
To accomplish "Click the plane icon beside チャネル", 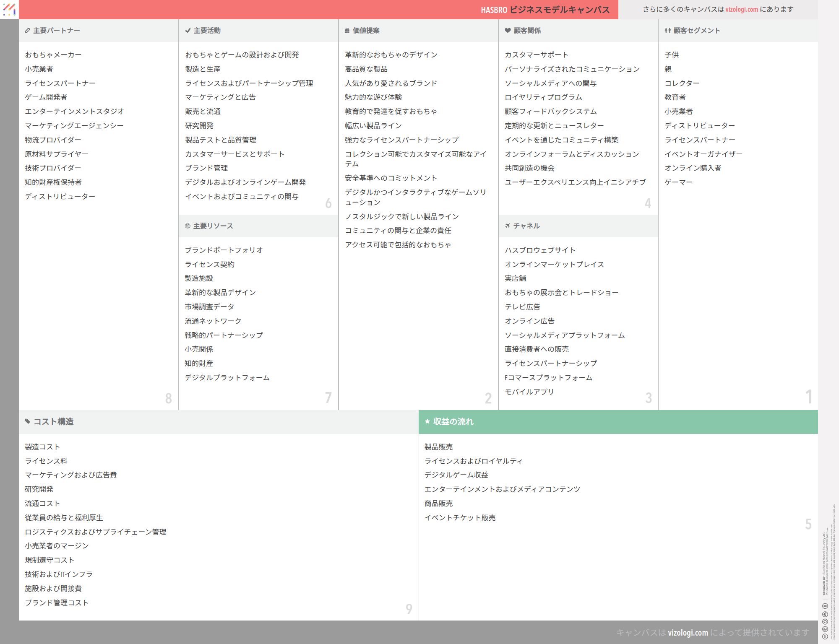I will (x=508, y=226).
